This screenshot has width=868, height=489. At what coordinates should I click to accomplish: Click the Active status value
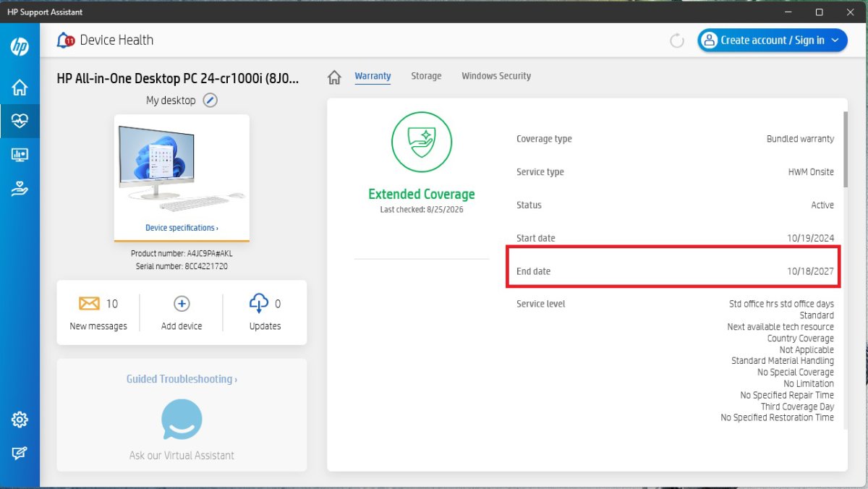(822, 205)
